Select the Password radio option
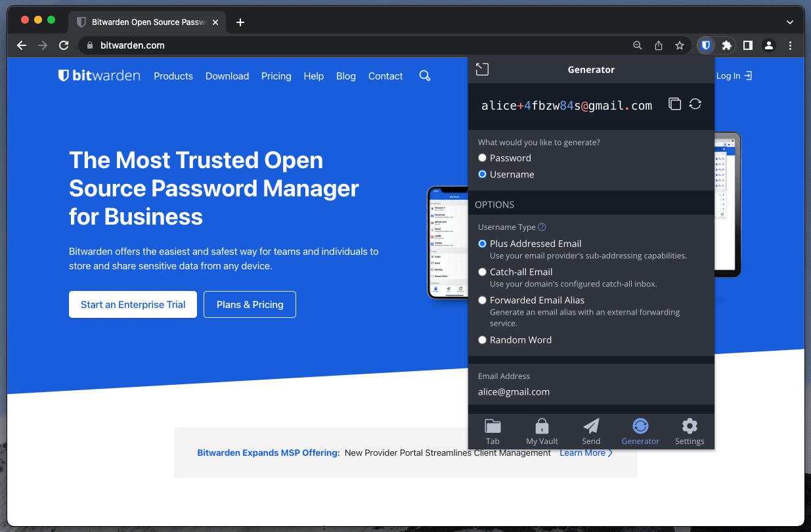Image resolution: width=811 pixels, height=532 pixels. (483, 158)
